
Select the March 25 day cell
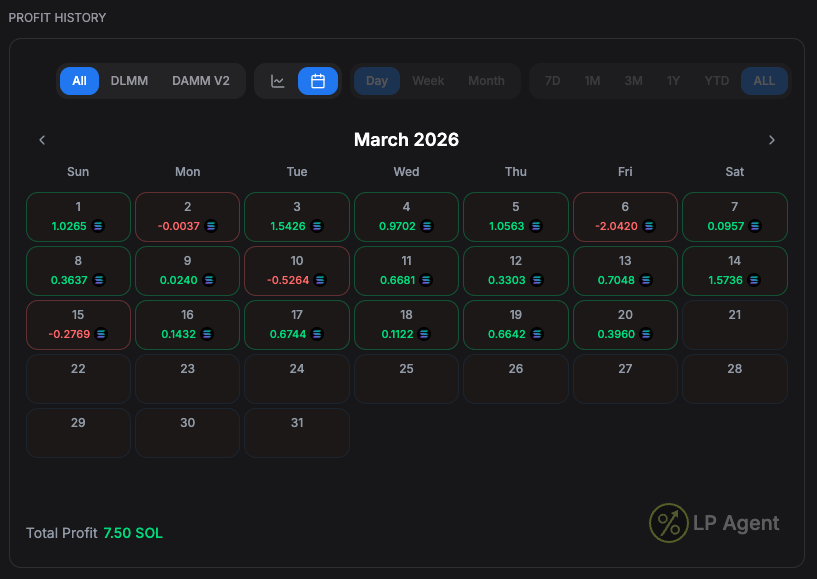(x=406, y=379)
